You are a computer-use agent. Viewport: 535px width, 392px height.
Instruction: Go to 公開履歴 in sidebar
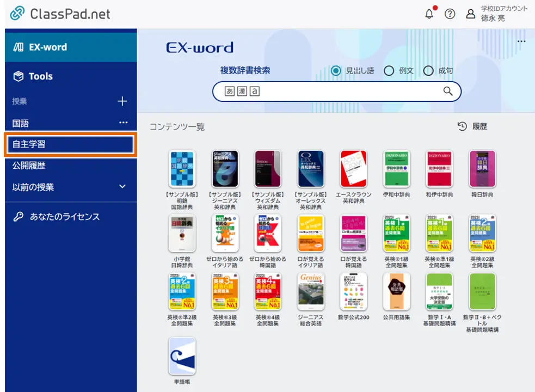(x=29, y=166)
